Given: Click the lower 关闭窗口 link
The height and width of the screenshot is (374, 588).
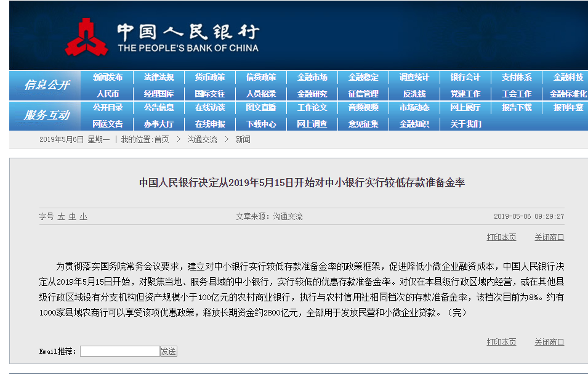Looking at the screenshot, I should point(549,342).
